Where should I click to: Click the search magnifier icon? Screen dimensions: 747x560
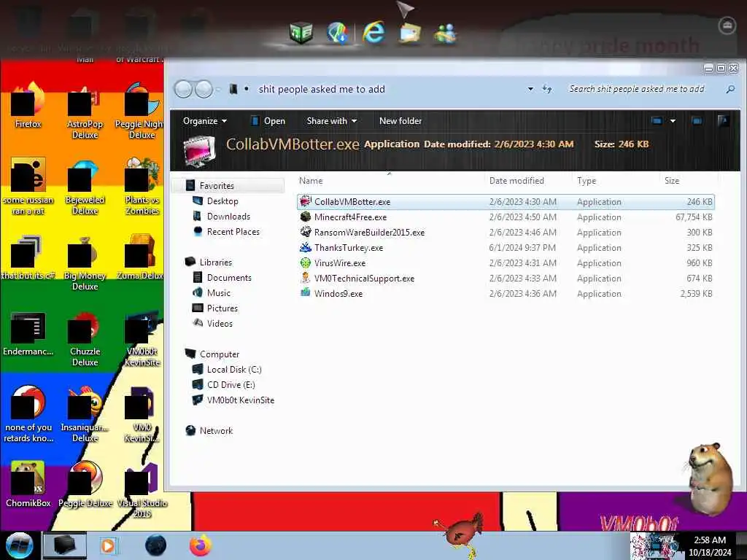(729, 89)
